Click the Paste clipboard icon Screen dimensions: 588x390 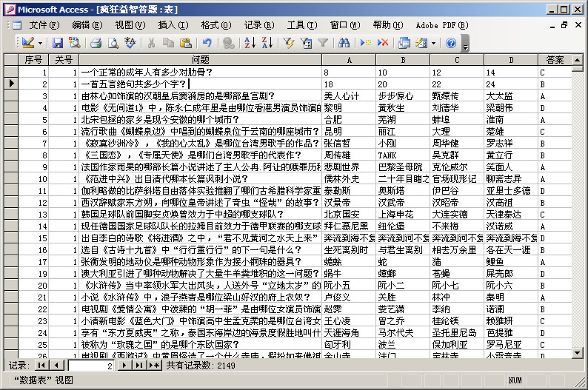[186, 43]
